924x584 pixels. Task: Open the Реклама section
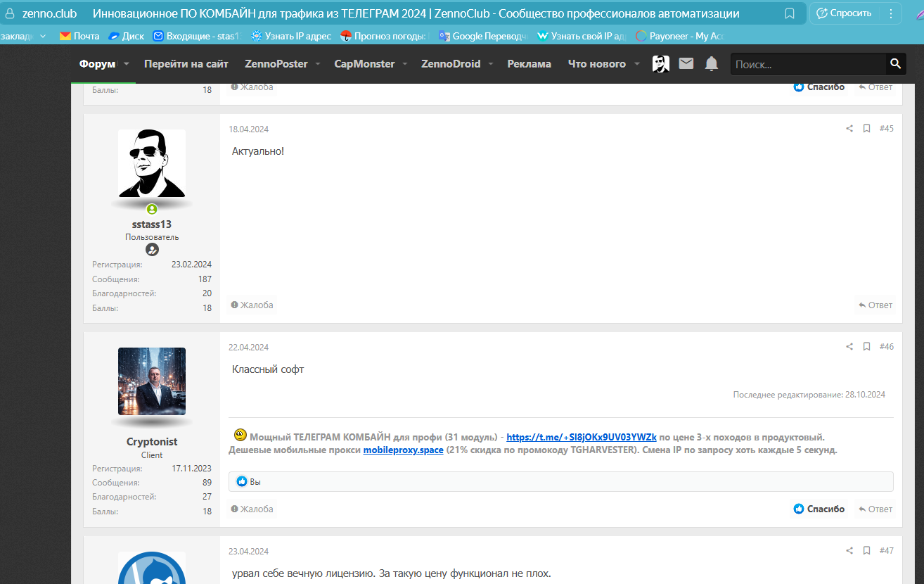[x=530, y=64]
